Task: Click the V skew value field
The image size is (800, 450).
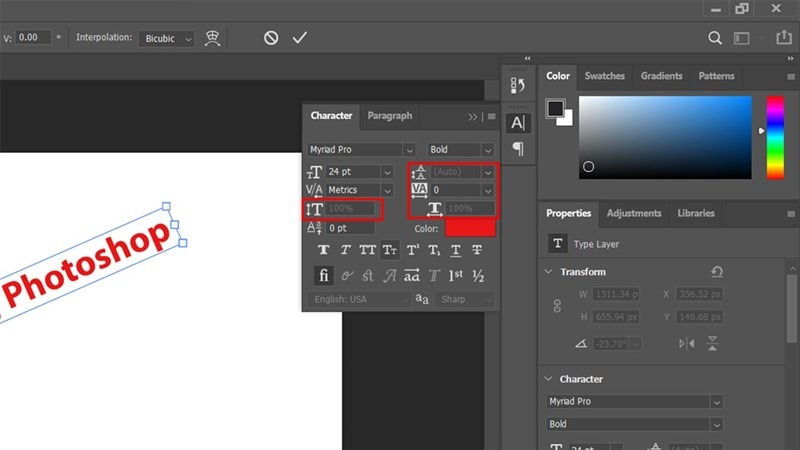Action: point(33,38)
